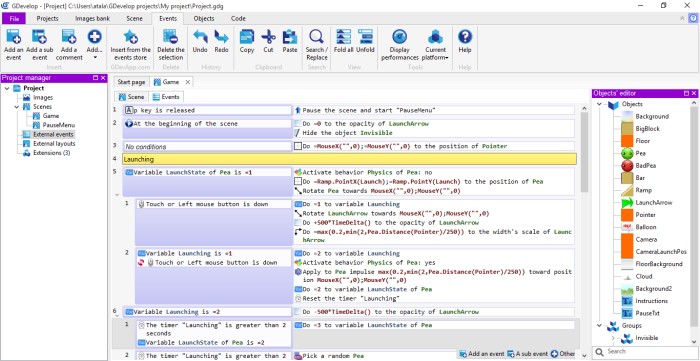Open Current platform dropdown
This screenshot has width=700, height=361.
click(436, 45)
